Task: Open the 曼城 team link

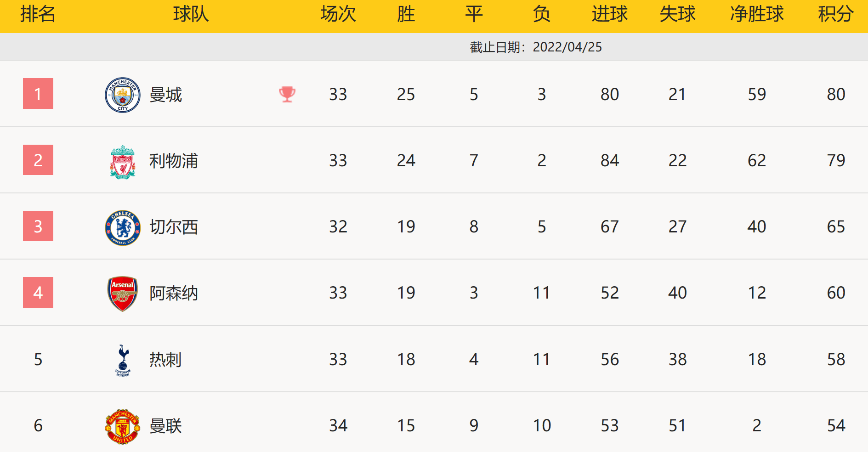Action: click(x=166, y=95)
